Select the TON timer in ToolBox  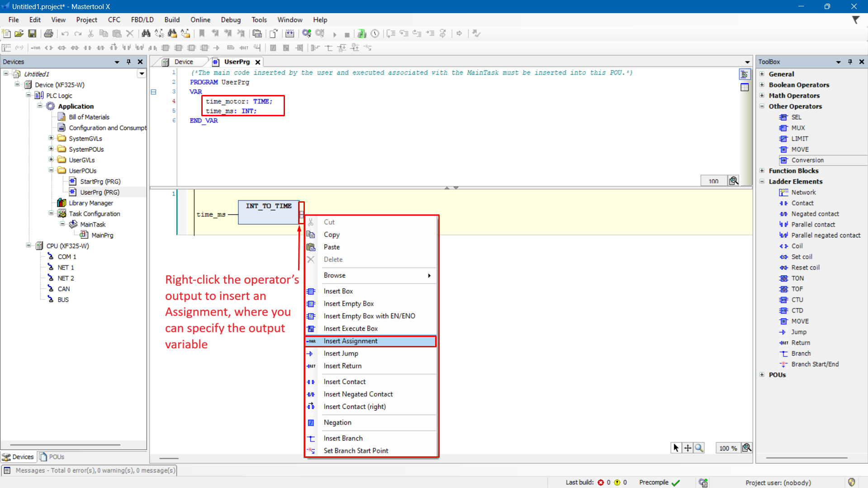[797, 278]
